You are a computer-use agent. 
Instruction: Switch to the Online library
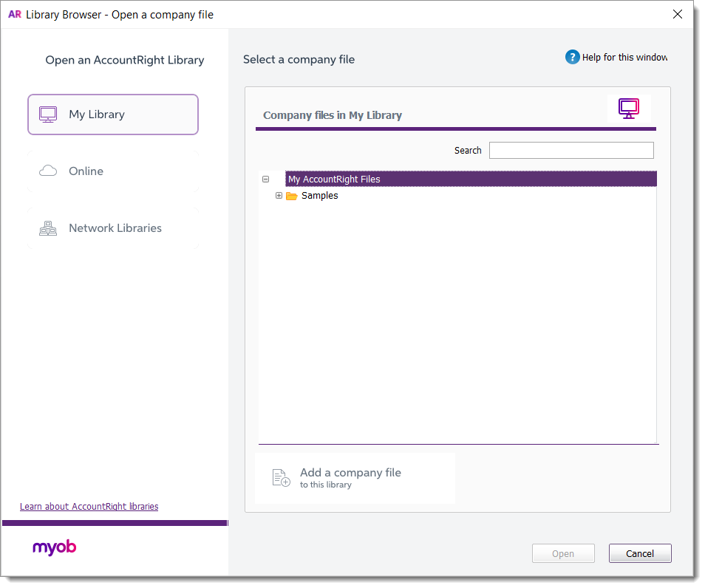click(113, 171)
